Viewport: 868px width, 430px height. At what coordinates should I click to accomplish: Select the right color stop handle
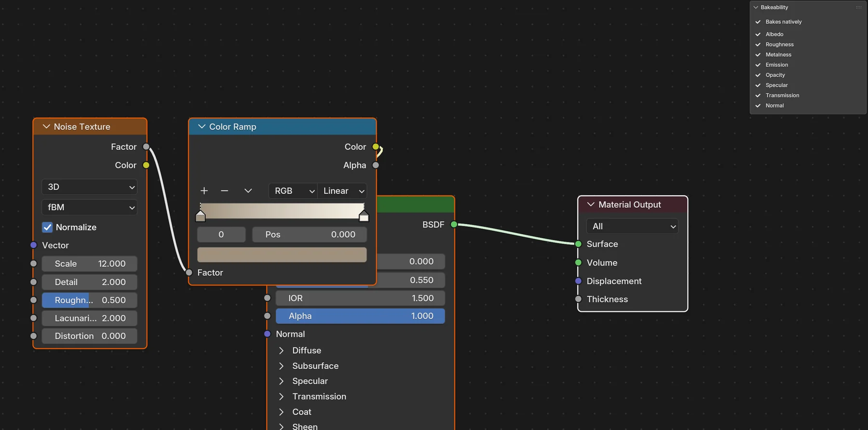364,216
